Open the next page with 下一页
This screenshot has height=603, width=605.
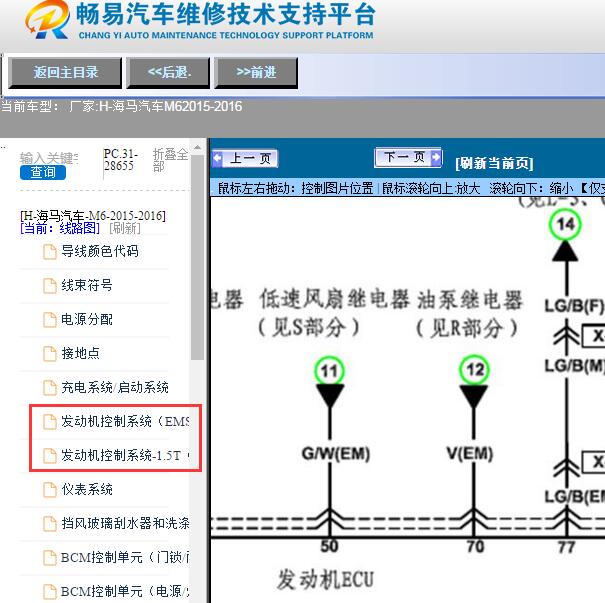[x=408, y=157]
